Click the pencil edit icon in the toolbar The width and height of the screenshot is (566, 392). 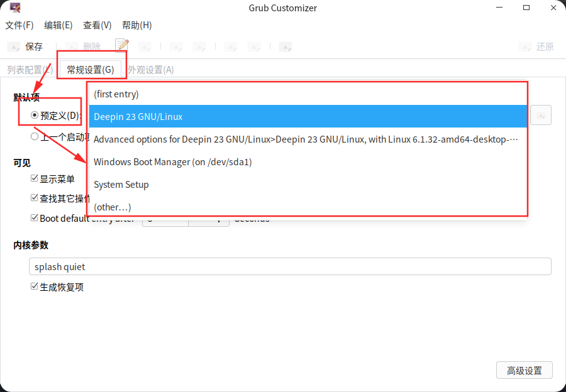pyautogui.click(x=123, y=45)
